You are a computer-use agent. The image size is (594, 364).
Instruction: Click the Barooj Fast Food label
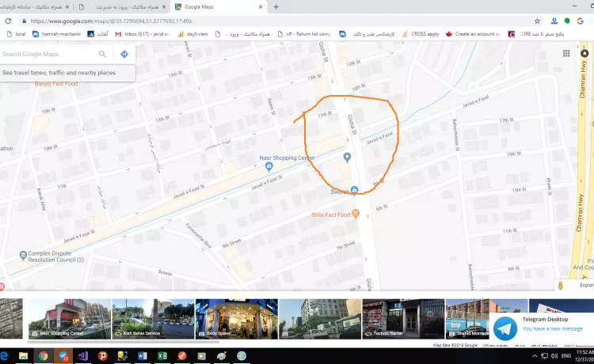(x=56, y=84)
